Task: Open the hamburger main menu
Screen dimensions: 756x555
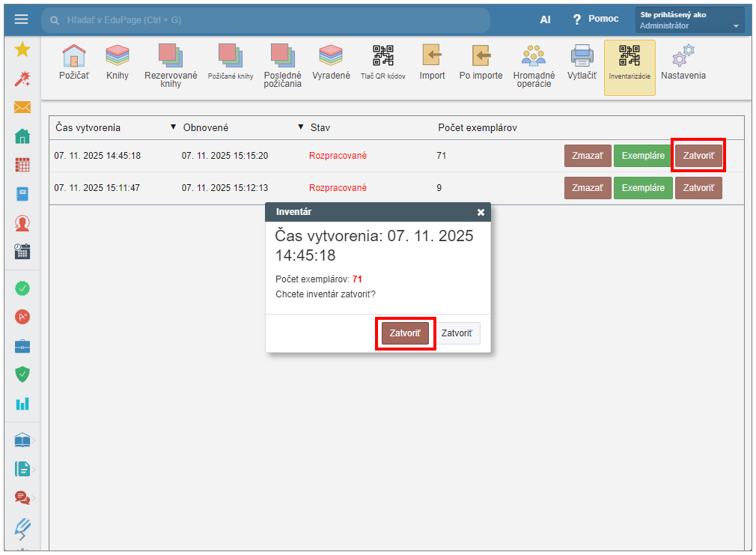Action: pyautogui.click(x=21, y=19)
